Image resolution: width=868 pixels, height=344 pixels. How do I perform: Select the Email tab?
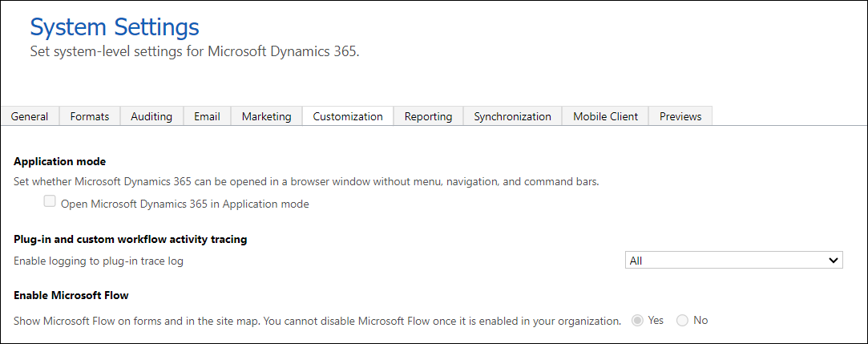coord(207,116)
